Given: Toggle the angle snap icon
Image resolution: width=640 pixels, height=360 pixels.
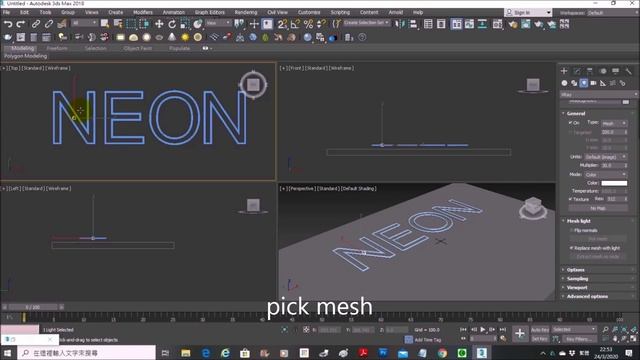Looking at the screenshot, I should coord(295,24).
